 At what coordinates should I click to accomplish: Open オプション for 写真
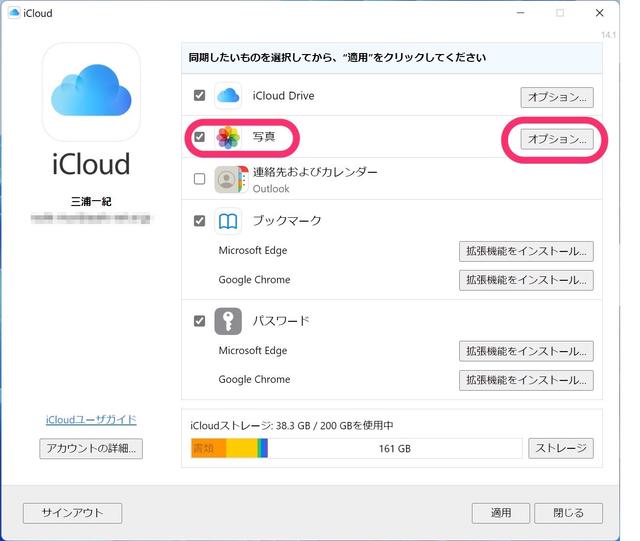(x=556, y=139)
